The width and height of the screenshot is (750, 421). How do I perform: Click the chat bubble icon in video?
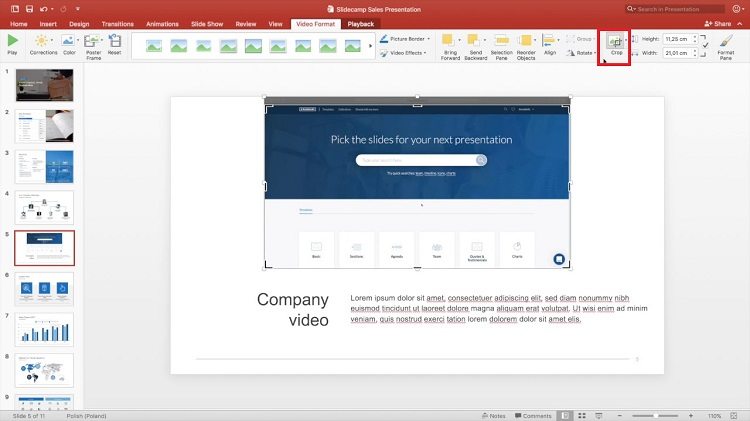click(x=559, y=259)
